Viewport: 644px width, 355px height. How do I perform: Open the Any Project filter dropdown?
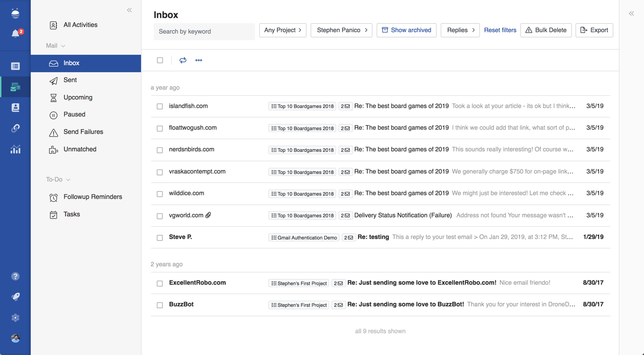click(x=283, y=30)
